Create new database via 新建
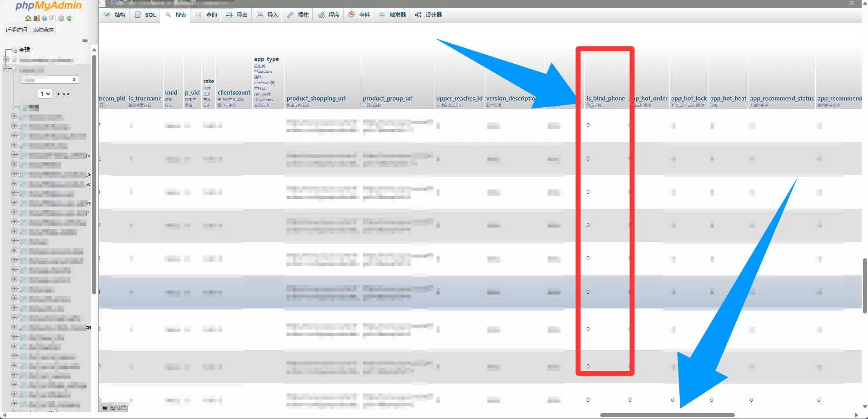Screen dimensions: 868x419 tap(25, 50)
